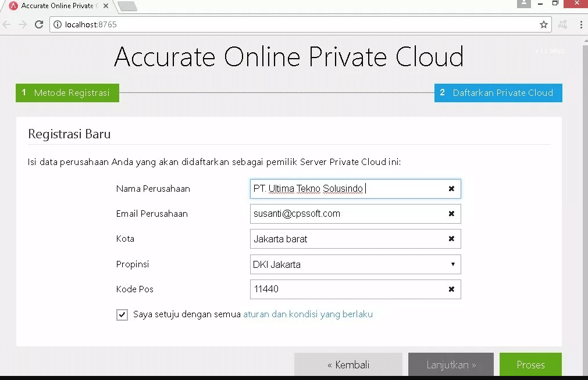The height and width of the screenshot is (380, 588).
Task: Clear the Kode Pos field with the x icon
Action: pyautogui.click(x=452, y=289)
